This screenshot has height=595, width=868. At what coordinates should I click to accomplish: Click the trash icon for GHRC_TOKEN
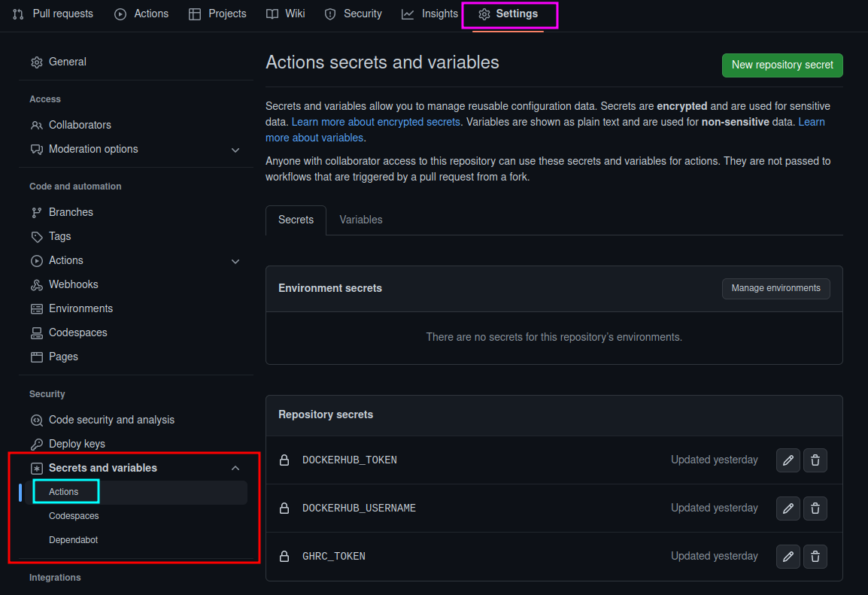click(815, 557)
